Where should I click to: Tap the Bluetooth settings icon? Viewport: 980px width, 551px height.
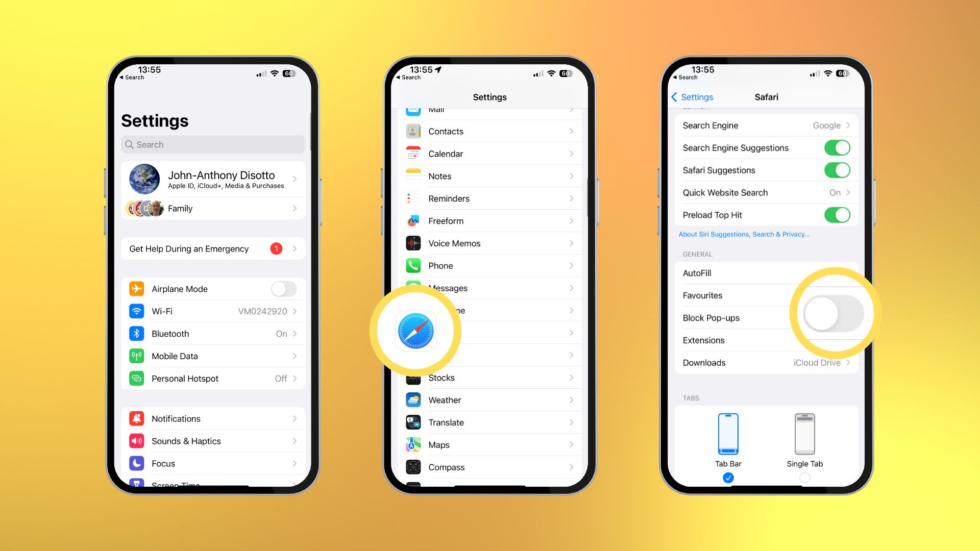(137, 333)
